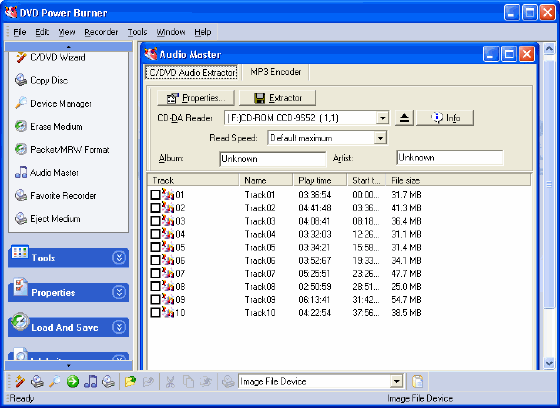Click the paste icon in bottom toolbar
Screen dimensions: 560x408
pyautogui.click(x=206, y=382)
